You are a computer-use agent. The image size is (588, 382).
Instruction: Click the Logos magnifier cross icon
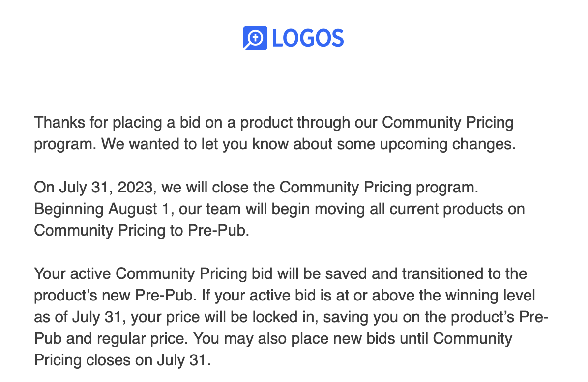(255, 38)
